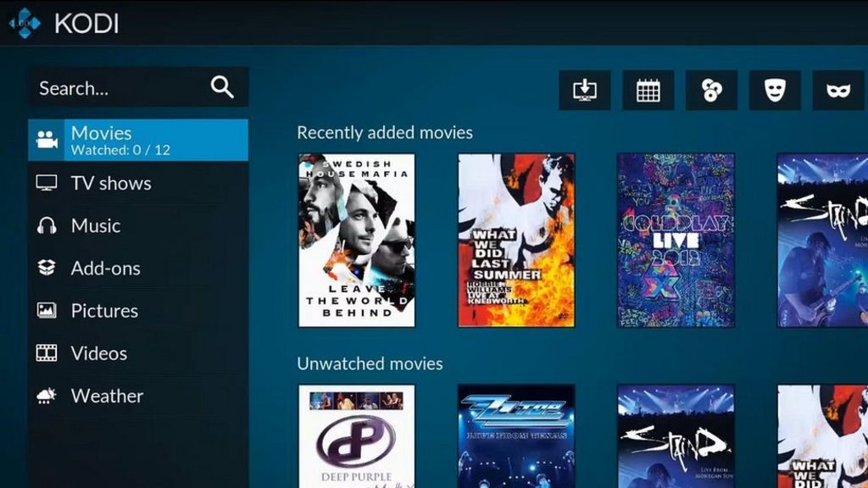The image size is (868, 488).
Task: Open Coldplay Live 2012 poster
Action: 676,240
